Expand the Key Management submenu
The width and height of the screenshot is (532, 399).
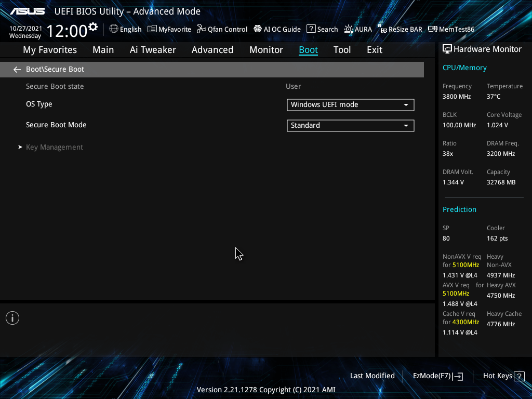54,147
